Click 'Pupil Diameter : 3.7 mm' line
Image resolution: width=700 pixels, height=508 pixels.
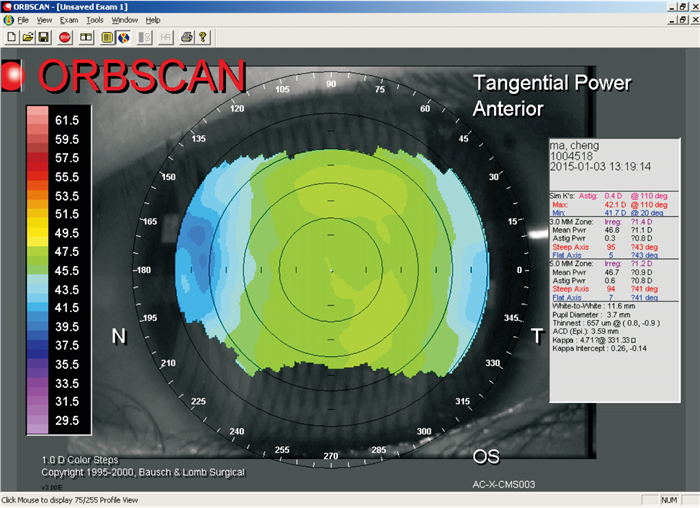tap(591, 315)
